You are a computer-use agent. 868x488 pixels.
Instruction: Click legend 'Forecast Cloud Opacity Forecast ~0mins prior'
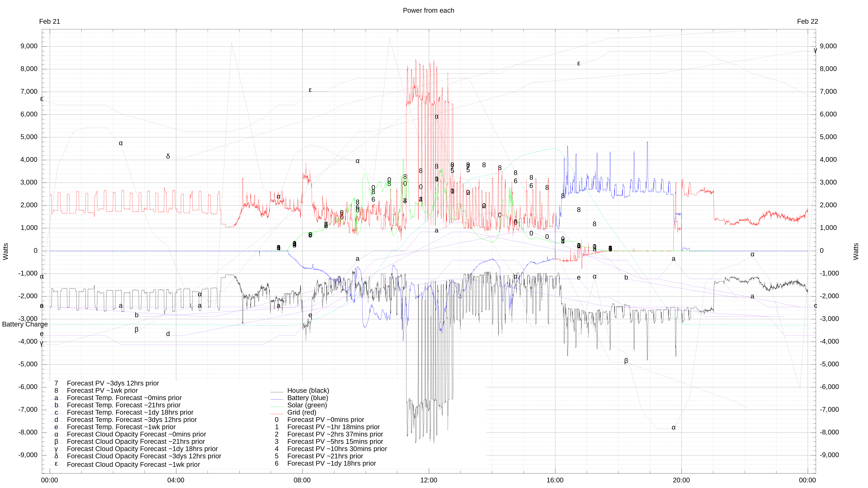pos(136,434)
